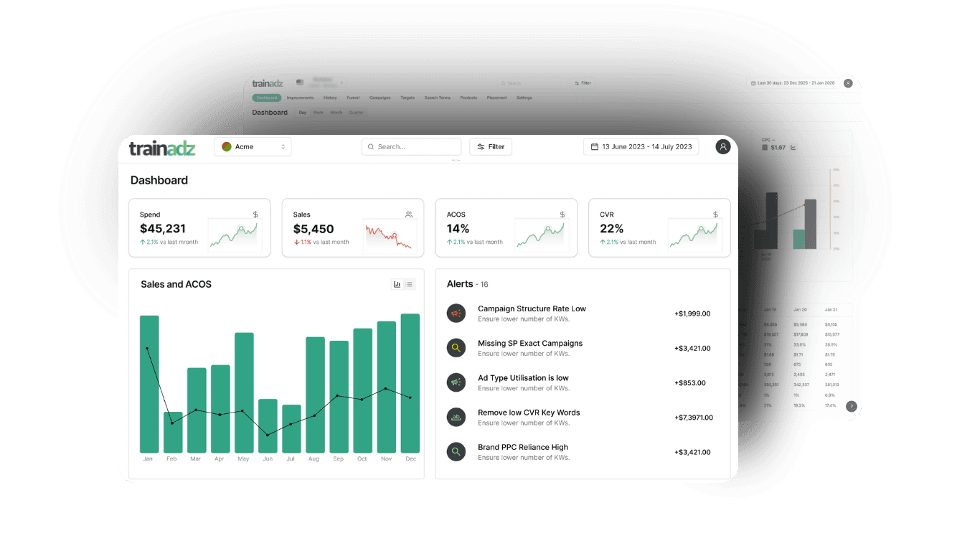Screen dimensions: 980x551
Task: Click the magnifier icon for Missing SP Exact Campaigns
Action: (456, 348)
